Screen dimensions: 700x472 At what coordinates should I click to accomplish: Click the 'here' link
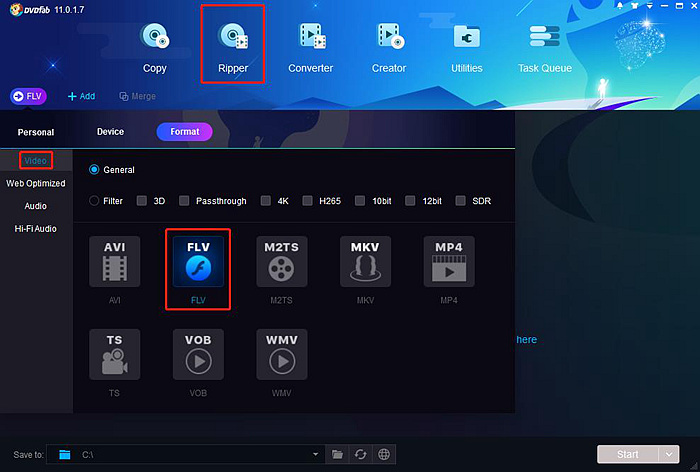click(526, 339)
